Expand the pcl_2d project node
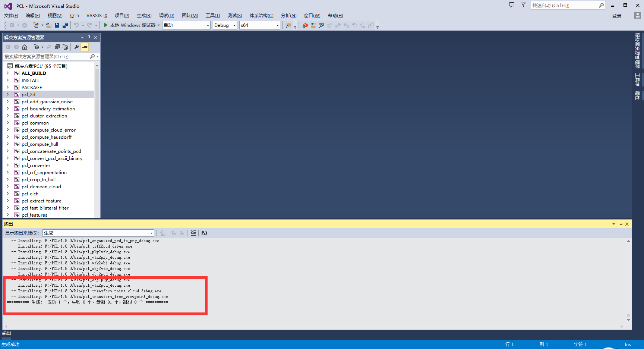This screenshot has height=349, width=644. [x=7, y=94]
